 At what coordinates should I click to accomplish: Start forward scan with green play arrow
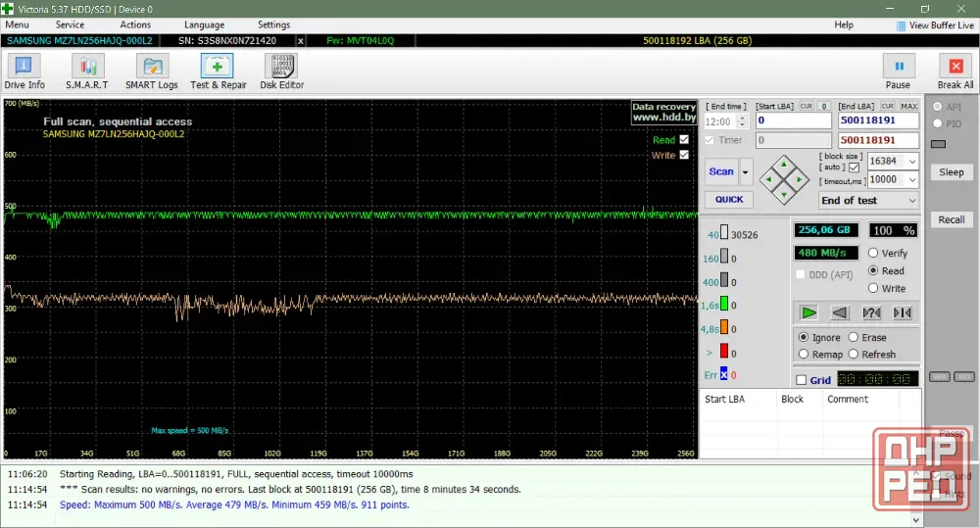(x=808, y=312)
